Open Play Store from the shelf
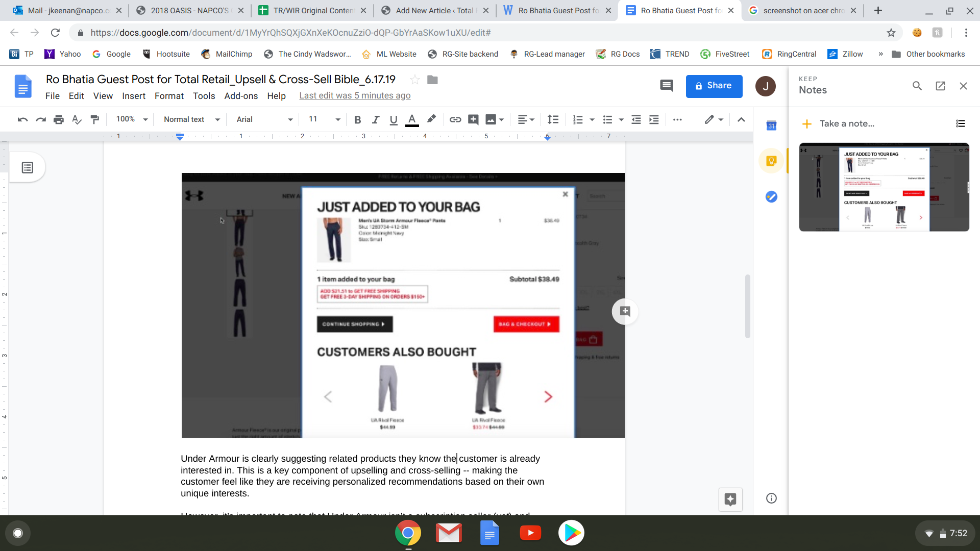Screen dimensions: 980x551 [571, 533]
